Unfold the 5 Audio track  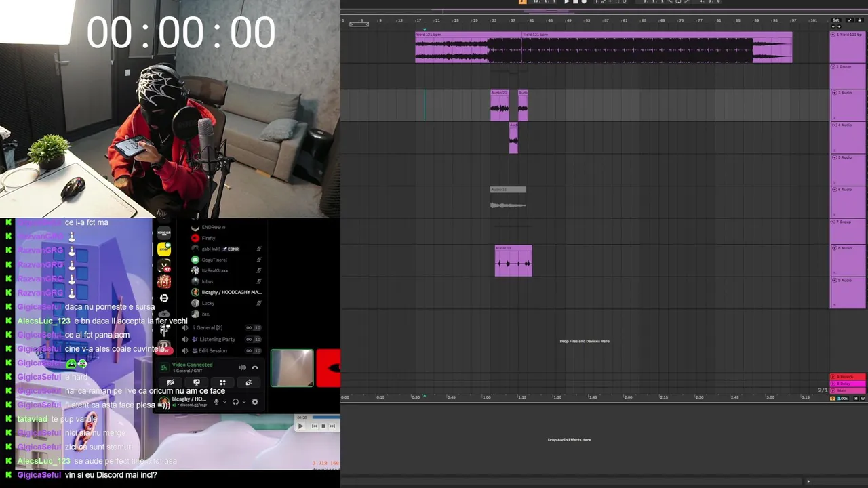(x=834, y=157)
